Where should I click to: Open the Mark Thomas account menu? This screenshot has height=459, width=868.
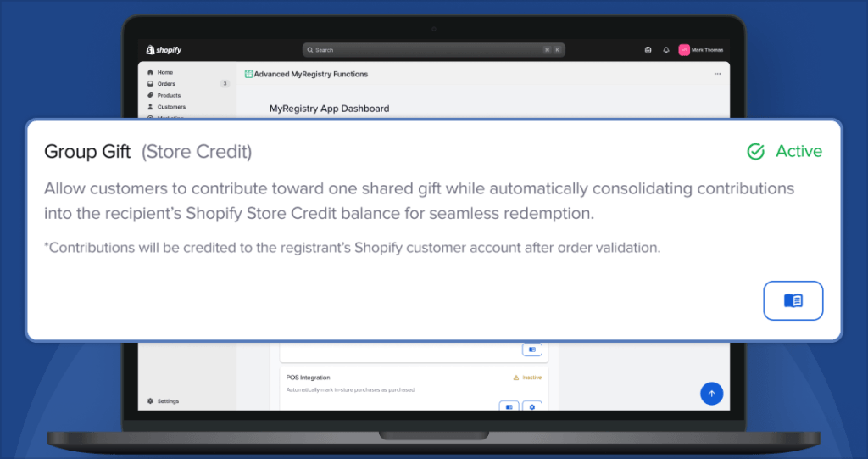click(701, 50)
